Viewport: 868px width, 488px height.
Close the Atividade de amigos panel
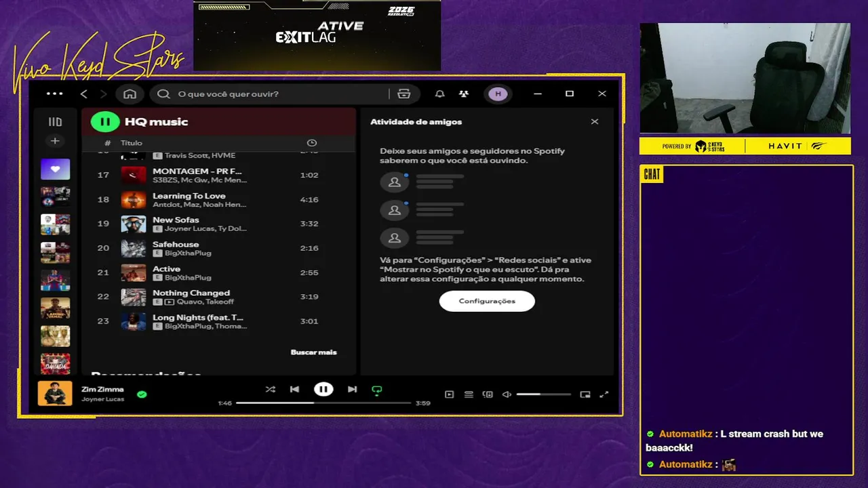click(x=595, y=122)
